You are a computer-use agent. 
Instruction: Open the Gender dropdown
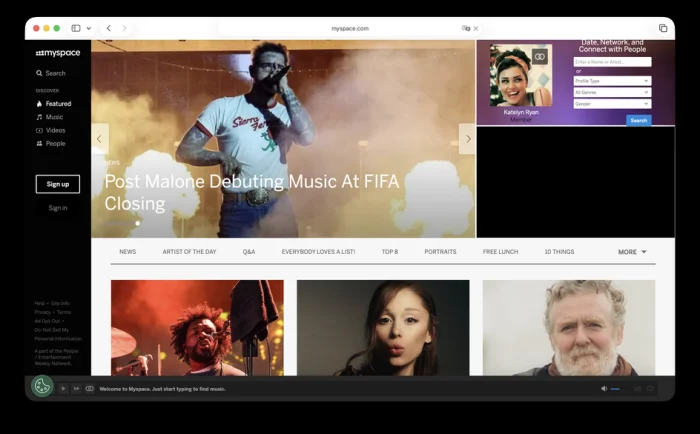(x=612, y=104)
